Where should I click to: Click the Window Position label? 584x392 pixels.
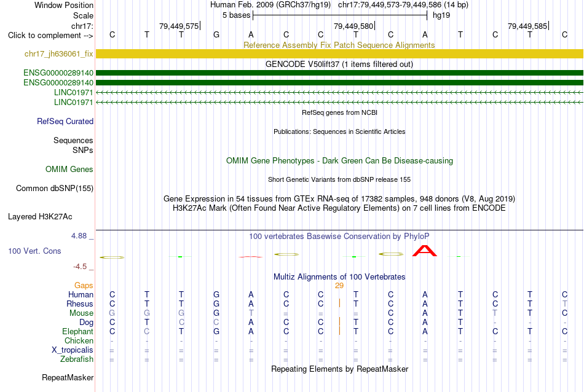[64, 5]
